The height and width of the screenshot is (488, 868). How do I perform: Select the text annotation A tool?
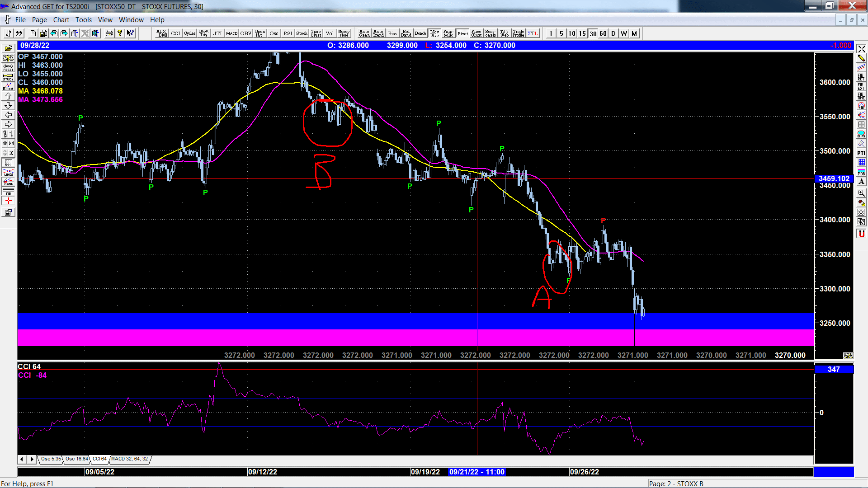[861, 182]
